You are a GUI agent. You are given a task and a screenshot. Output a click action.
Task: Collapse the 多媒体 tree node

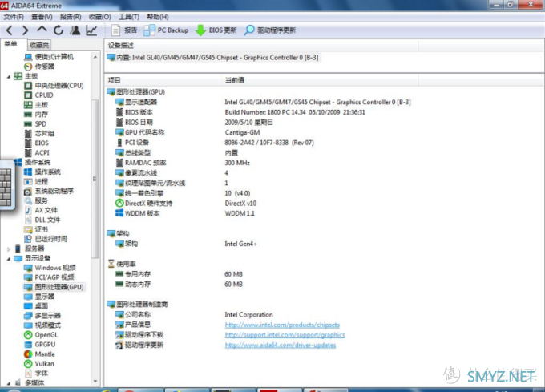pyautogui.click(x=9, y=383)
